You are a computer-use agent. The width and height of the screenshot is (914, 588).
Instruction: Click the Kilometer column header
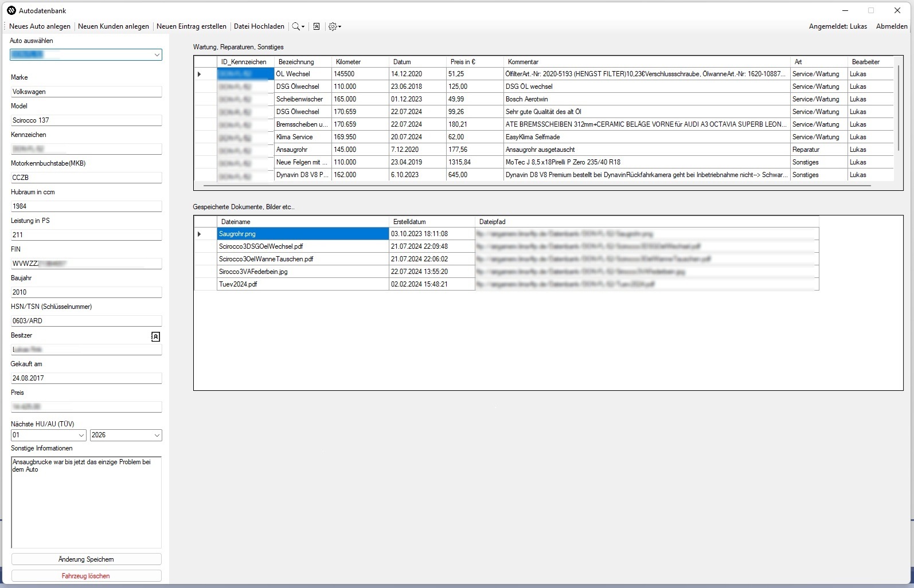click(x=360, y=62)
